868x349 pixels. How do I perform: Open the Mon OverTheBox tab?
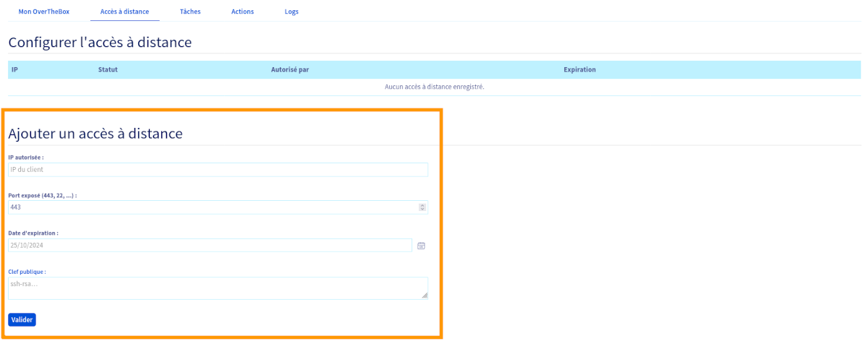44,12
